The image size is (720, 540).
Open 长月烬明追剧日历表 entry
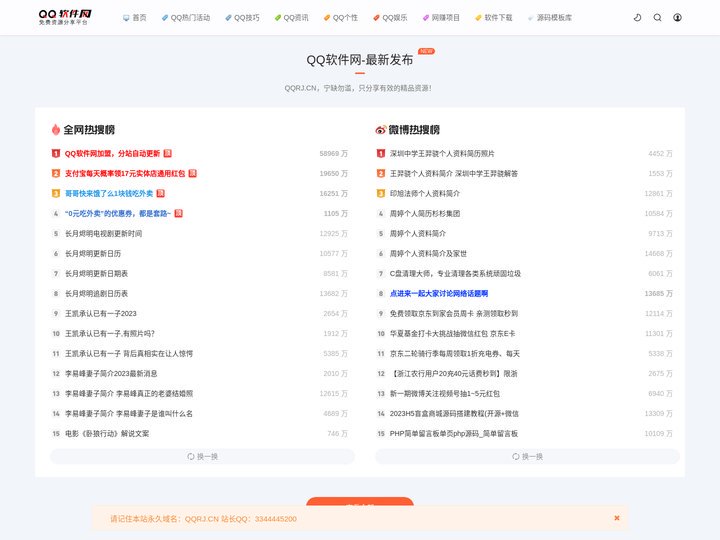96,293
